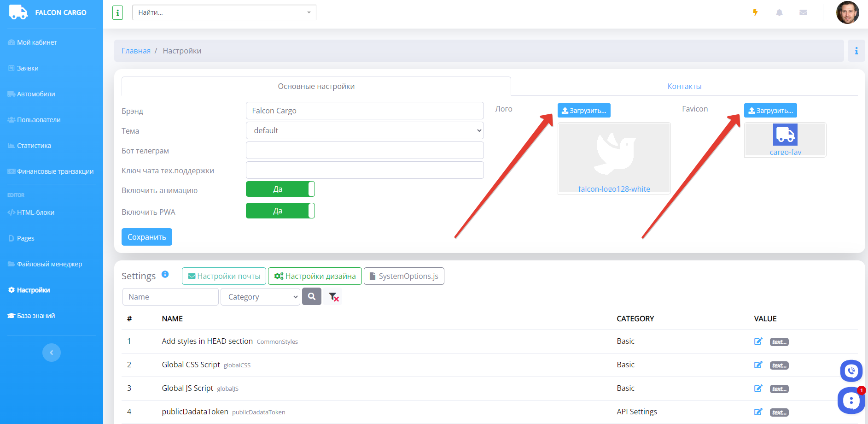Collapse the sidebar with the chevron button
This screenshot has width=868, height=424.
(x=52, y=353)
